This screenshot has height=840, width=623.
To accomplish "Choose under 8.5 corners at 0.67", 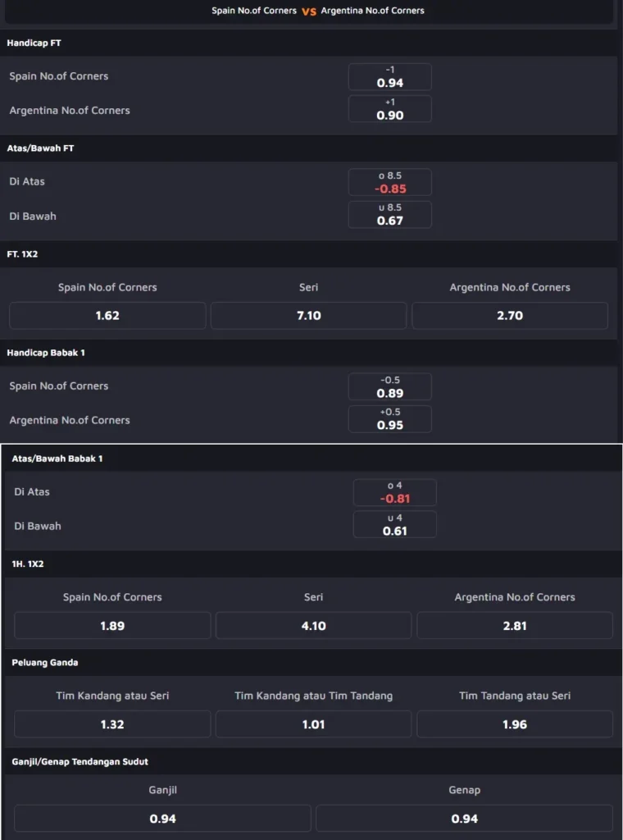I will [389, 214].
